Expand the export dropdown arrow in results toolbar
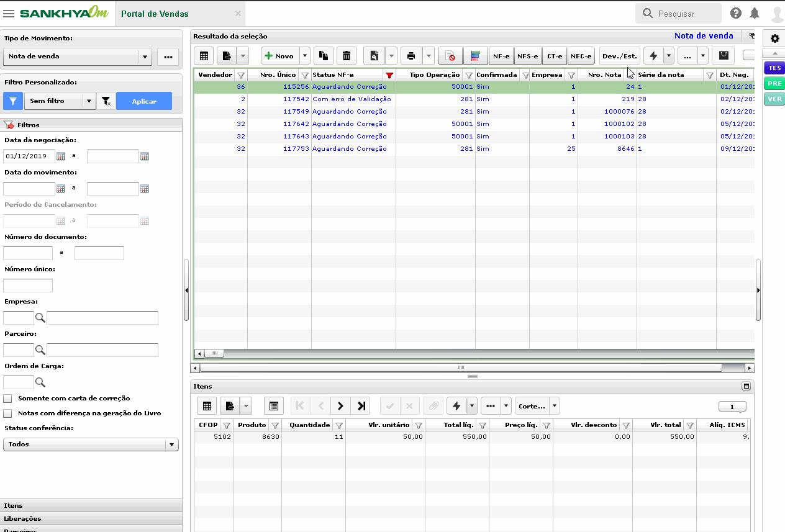 (243, 56)
